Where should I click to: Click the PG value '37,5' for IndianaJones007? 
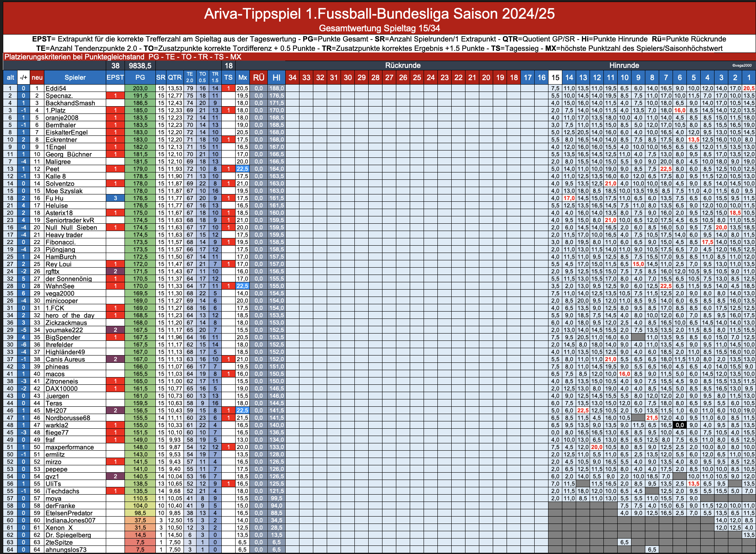(140, 520)
